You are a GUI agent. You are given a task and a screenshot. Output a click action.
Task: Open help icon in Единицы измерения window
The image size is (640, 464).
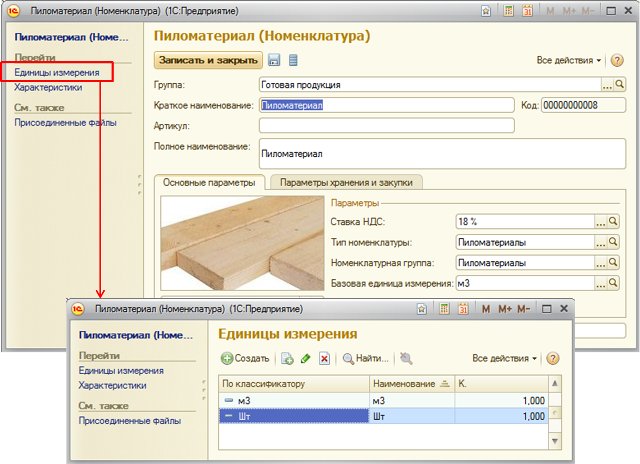tap(553, 358)
